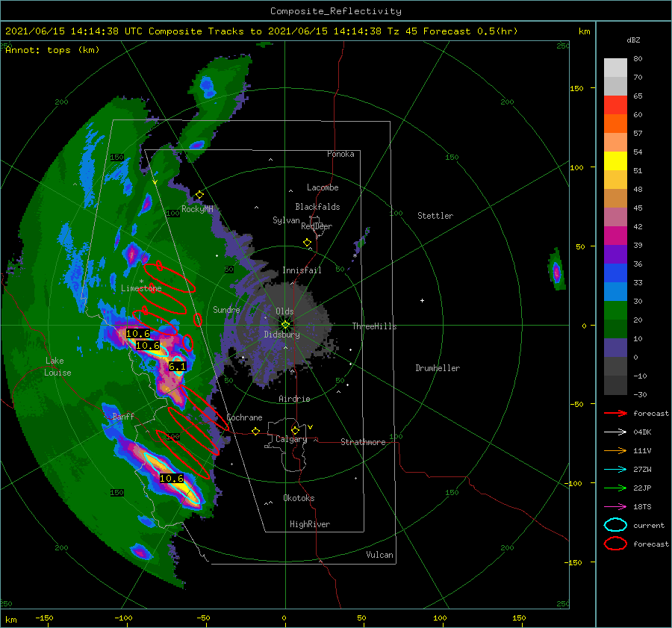672x628 pixels.
Task: Click the Vulcan town label
Action: (x=380, y=555)
